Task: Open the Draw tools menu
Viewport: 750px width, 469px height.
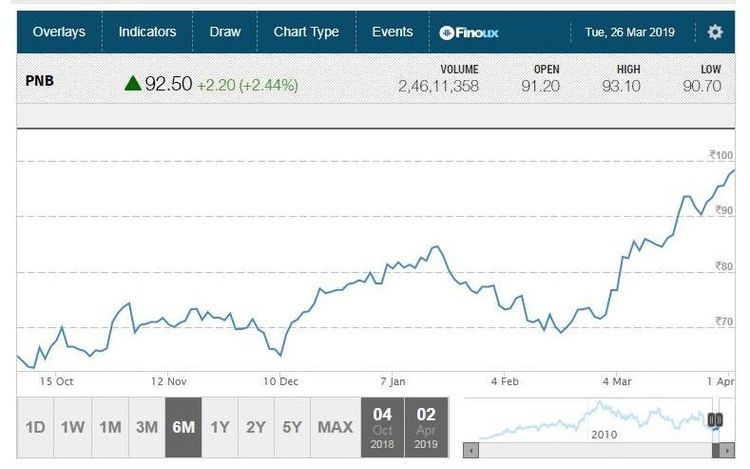Action: point(225,32)
